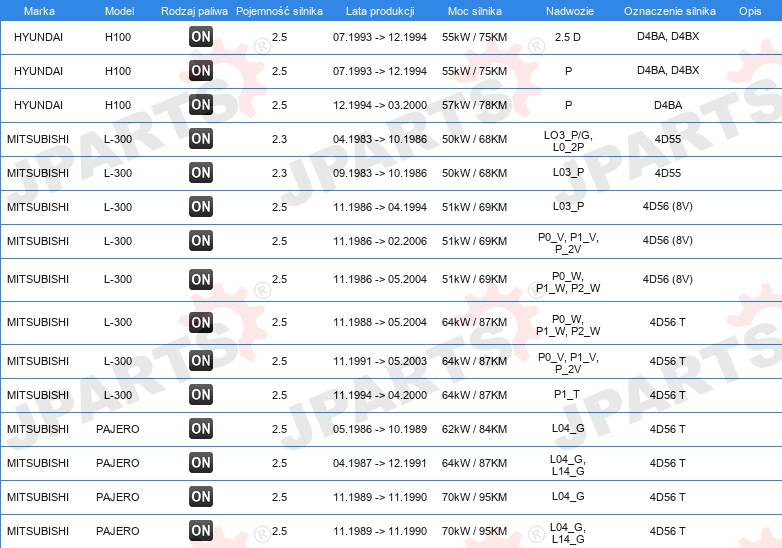This screenshot has height=548, width=782.
Task: Select the HYUNDAI cell in the 57kW row
Action: pos(38,105)
